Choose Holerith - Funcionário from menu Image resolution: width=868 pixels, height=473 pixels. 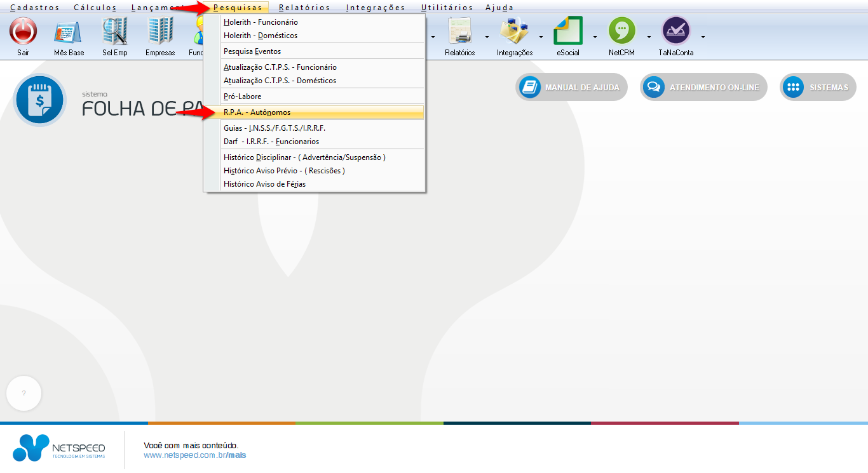coord(261,22)
